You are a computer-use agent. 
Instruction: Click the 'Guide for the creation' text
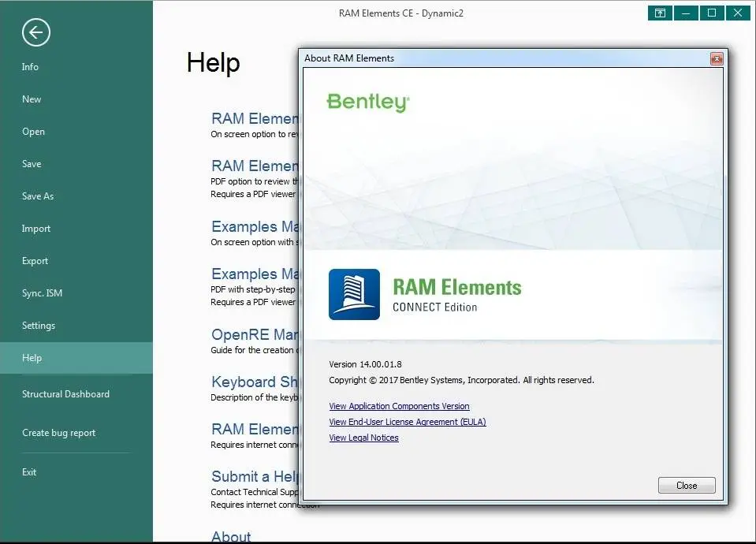tap(255, 350)
